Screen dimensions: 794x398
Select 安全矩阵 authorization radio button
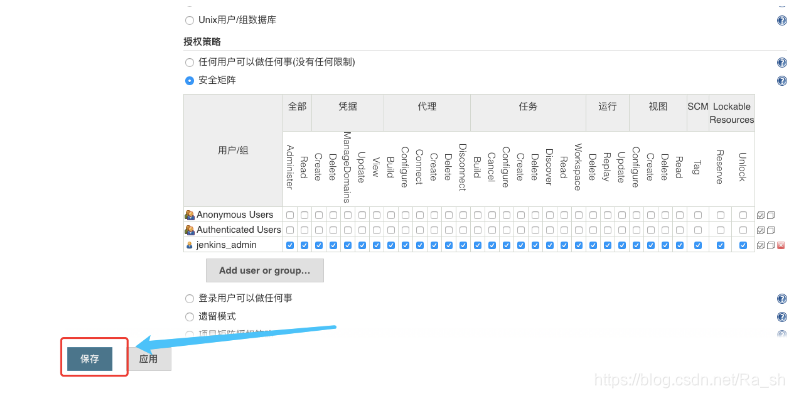point(189,81)
